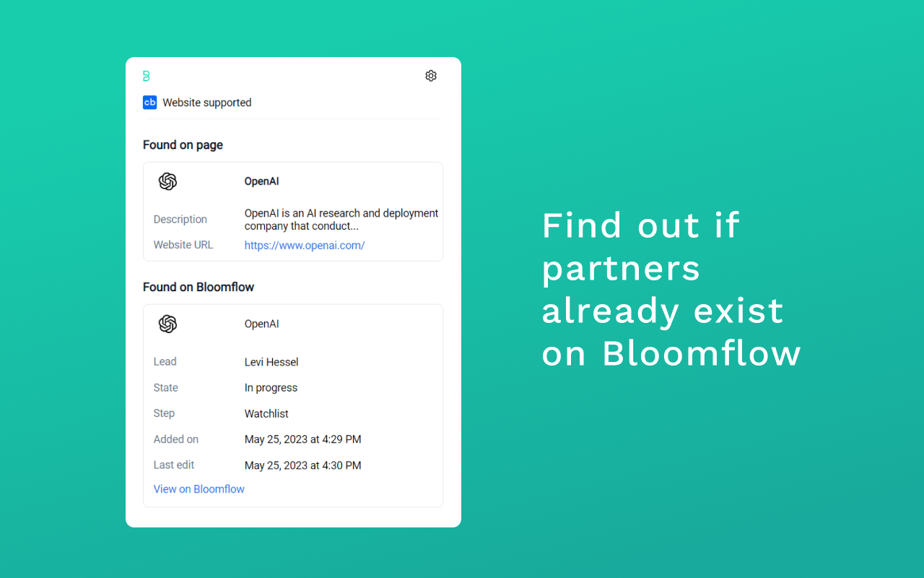Screen dimensions: 924x578
Task: Click the Website supported label
Action: point(206,103)
